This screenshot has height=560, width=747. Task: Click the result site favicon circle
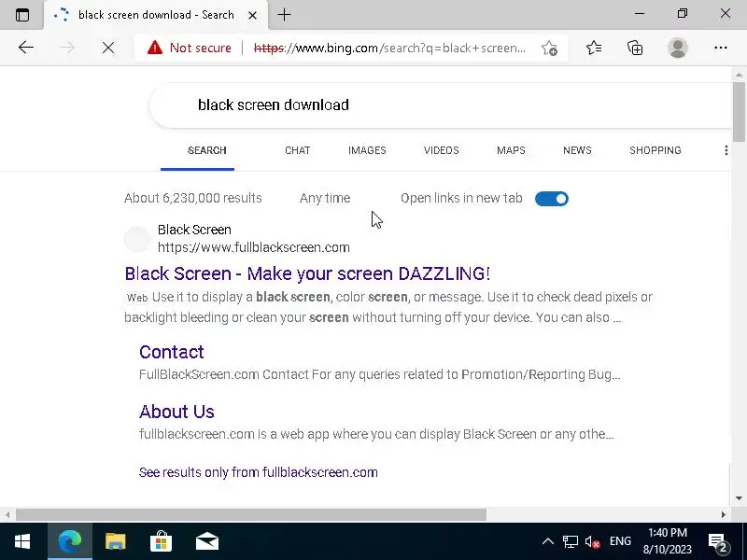coord(137,239)
